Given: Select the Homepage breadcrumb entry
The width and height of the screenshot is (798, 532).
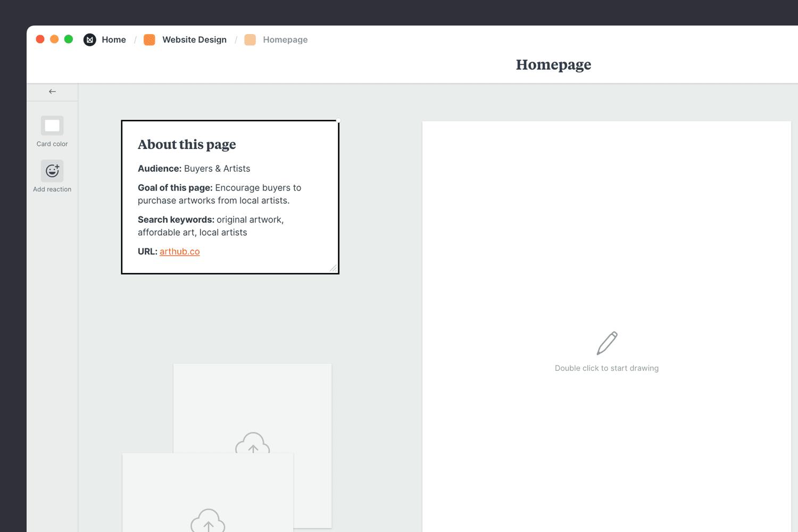Looking at the screenshot, I should (285, 39).
